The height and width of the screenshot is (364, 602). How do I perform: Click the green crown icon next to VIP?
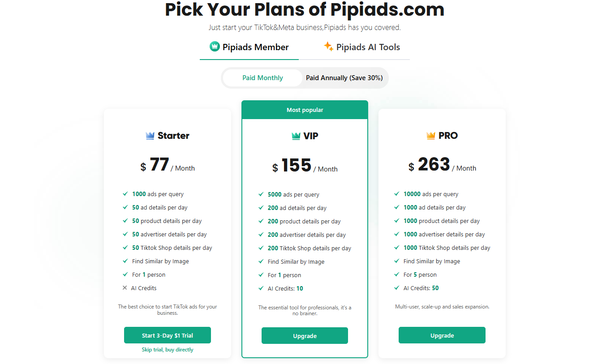[296, 136]
